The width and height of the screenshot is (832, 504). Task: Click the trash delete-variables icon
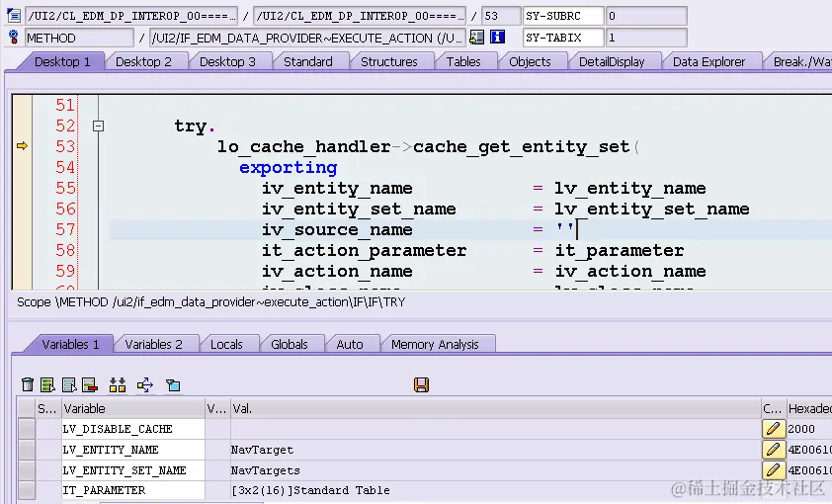28,384
